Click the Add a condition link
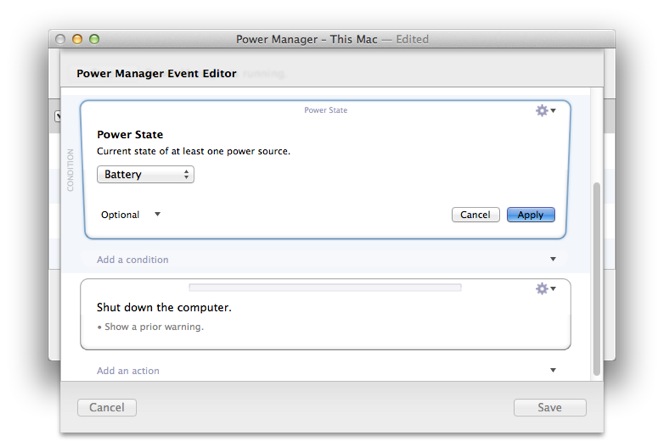Viewport: 664px width, 442px height. (x=132, y=260)
